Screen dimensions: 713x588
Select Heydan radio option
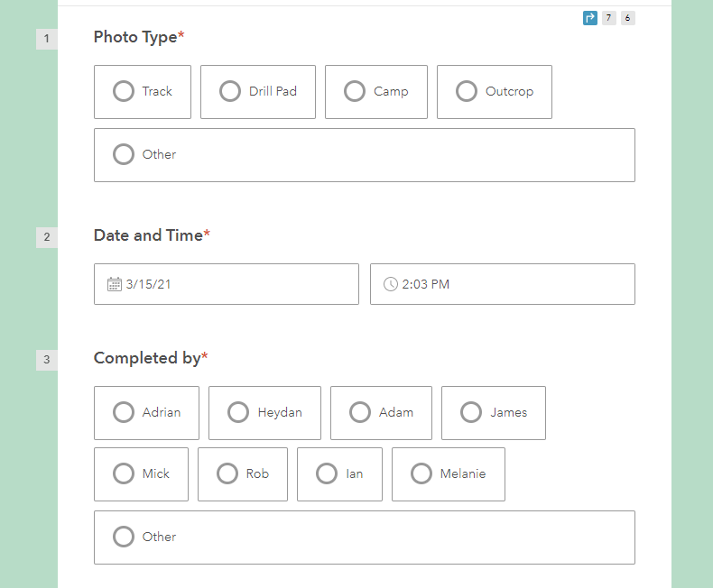tap(264, 413)
